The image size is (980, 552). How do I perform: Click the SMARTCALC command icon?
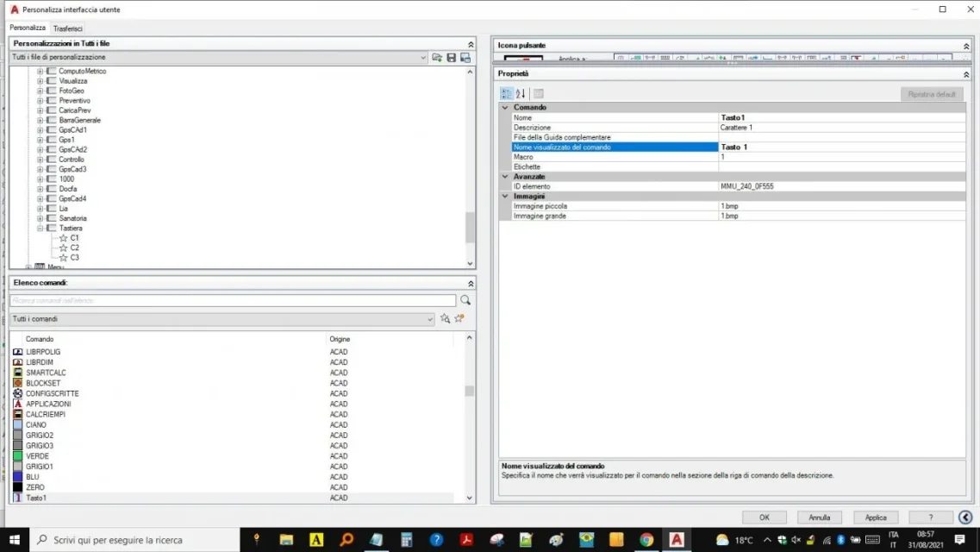[17, 373]
